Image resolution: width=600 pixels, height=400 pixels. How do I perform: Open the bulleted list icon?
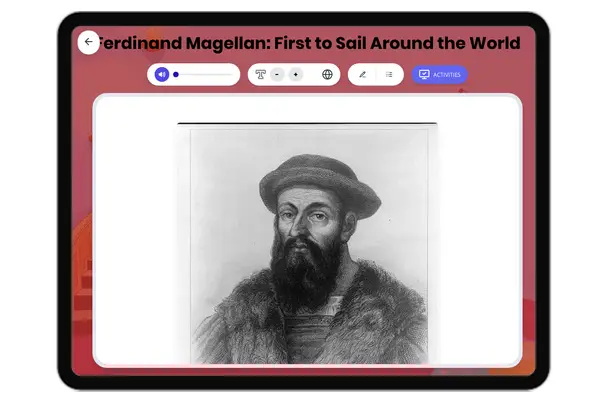click(x=389, y=74)
